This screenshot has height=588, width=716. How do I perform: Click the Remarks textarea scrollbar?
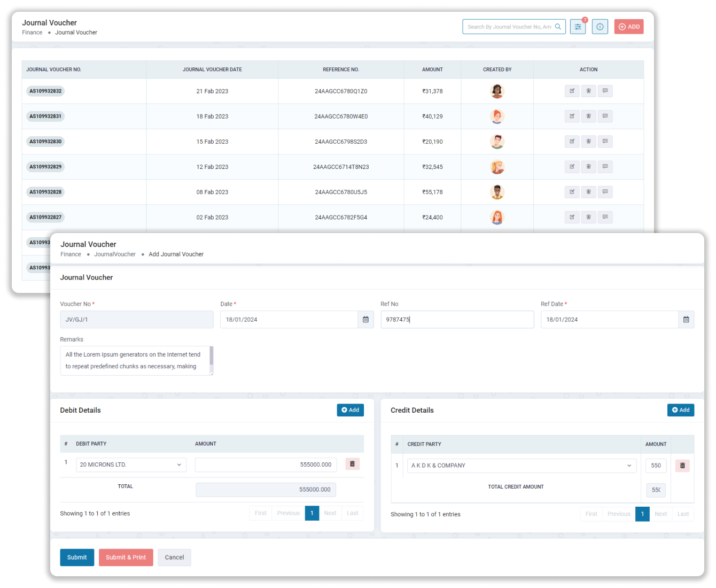tap(212, 358)
